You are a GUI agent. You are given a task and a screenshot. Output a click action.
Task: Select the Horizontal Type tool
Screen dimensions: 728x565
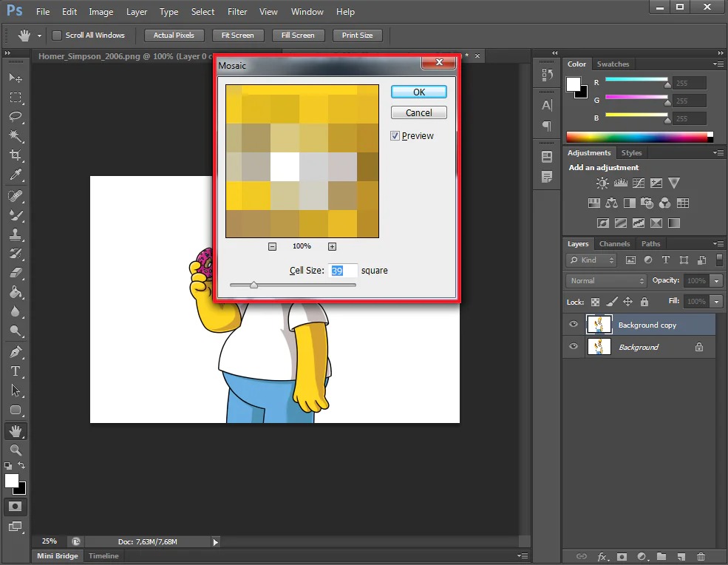[16, 371]
